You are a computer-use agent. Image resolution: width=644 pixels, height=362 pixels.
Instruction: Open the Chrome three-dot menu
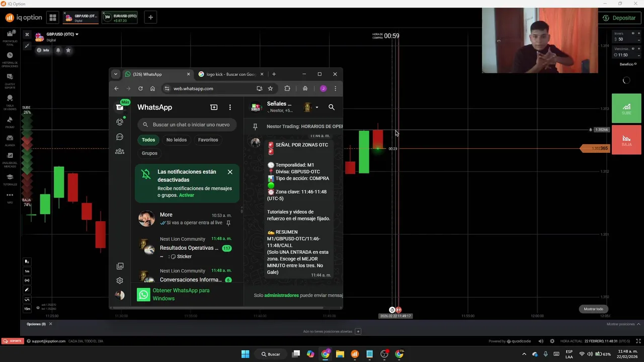[x=335, y=88]
